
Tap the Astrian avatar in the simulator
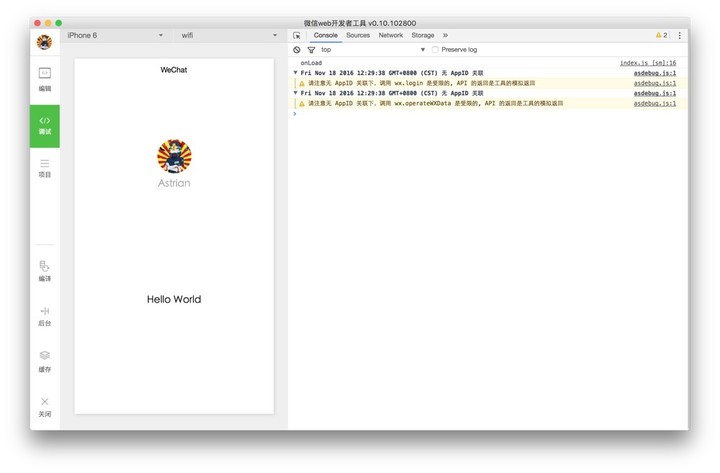pos(174,156)
